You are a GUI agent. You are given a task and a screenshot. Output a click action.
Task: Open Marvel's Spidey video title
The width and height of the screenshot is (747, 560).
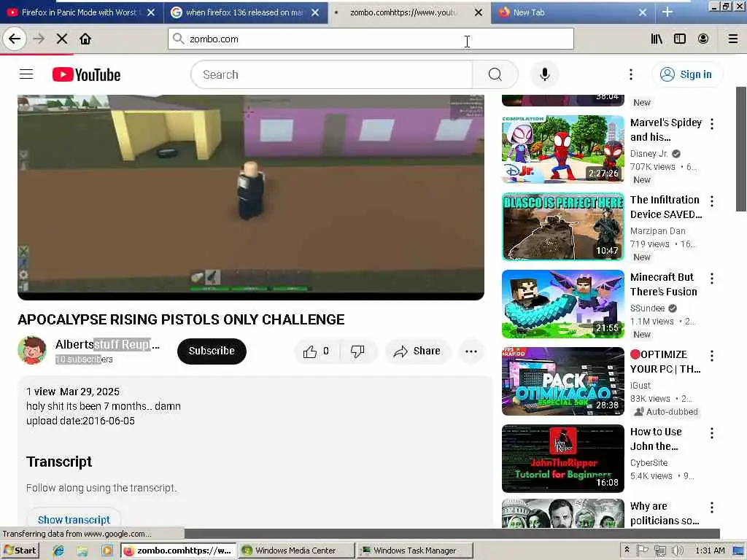coord(666,130)
